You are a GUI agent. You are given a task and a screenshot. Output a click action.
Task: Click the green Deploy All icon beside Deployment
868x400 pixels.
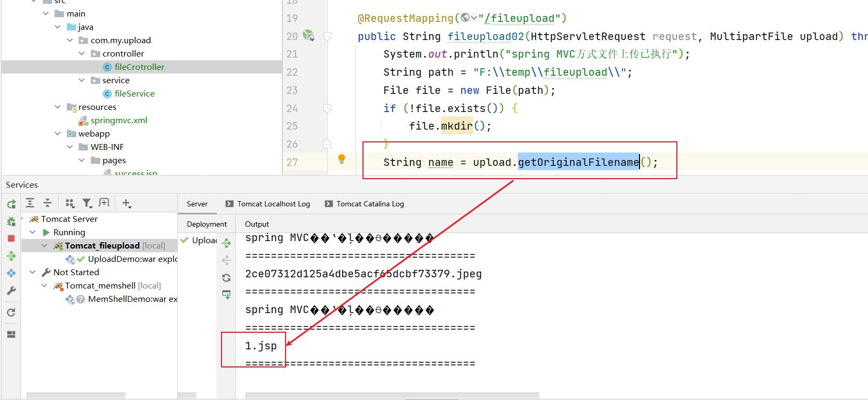pyautogui.click(x=226, y=243)
